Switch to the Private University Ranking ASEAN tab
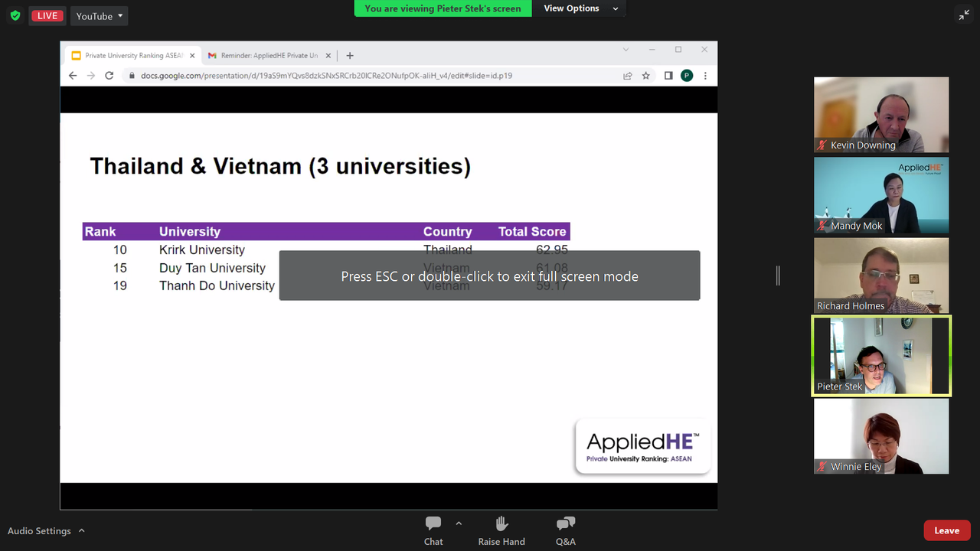 click(130, 55)
